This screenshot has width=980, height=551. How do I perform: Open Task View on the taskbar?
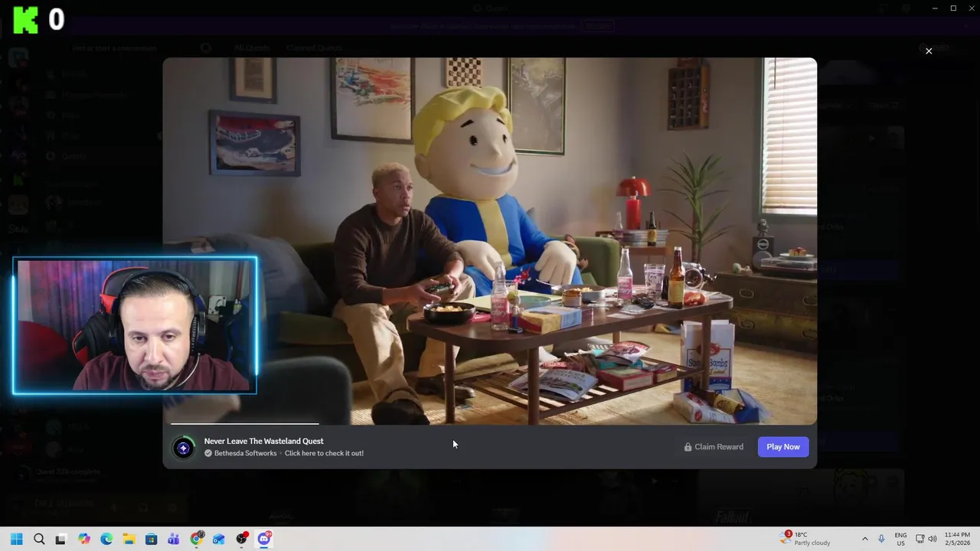click(x=61, y=539)
